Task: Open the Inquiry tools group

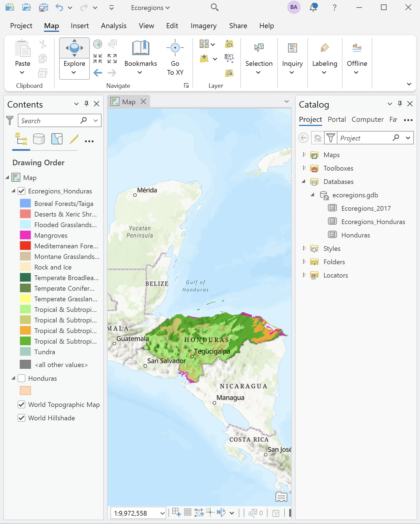Action: [x=292, y=58]
